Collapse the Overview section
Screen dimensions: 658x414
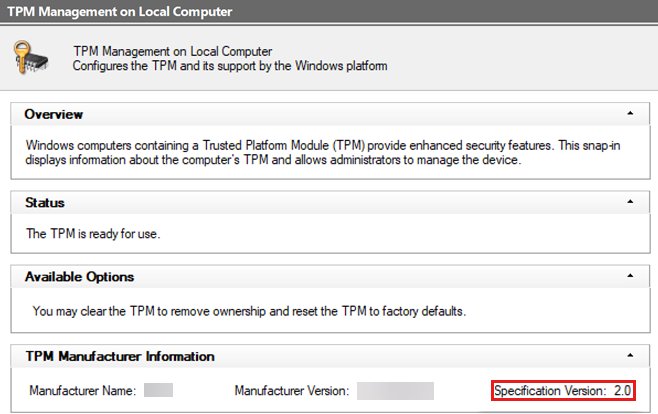630,113
